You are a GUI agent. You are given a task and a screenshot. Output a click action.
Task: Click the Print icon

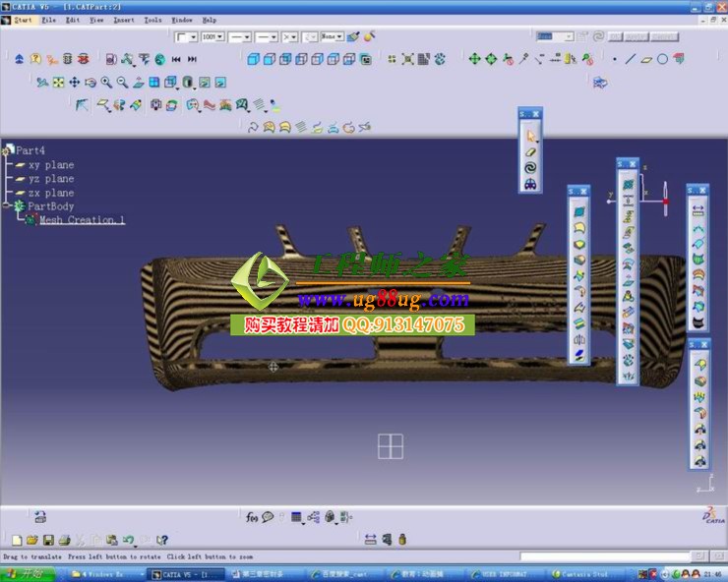65,540
